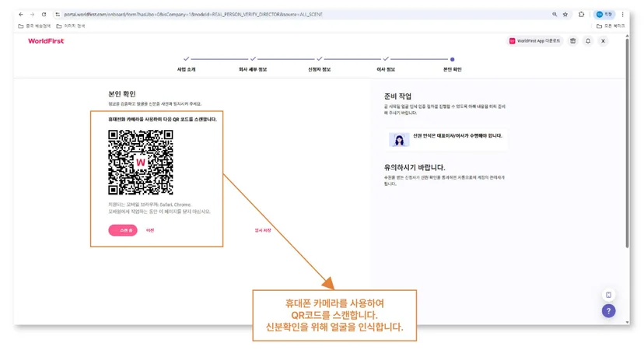This screenshot has width=644, height=350.
Task: Open the Chrome three-dot menu
Action: coord(623,14)
